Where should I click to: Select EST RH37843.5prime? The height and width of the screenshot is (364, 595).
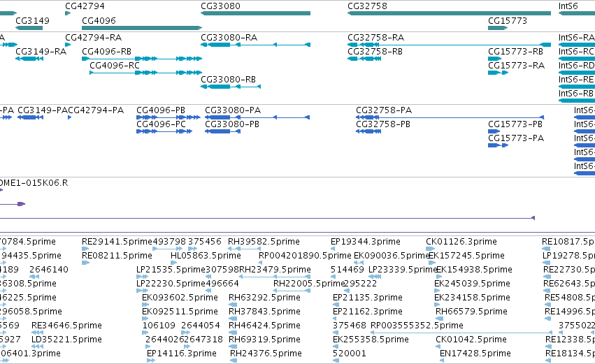(264, 312)
